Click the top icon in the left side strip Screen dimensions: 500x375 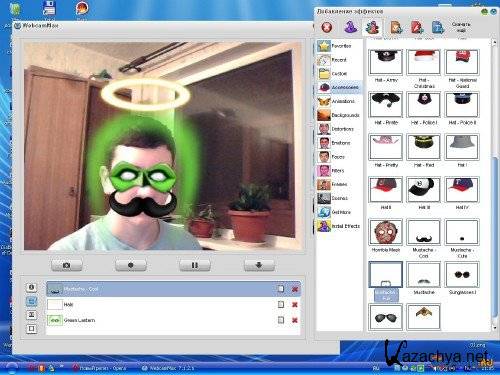tap(31, 287)
